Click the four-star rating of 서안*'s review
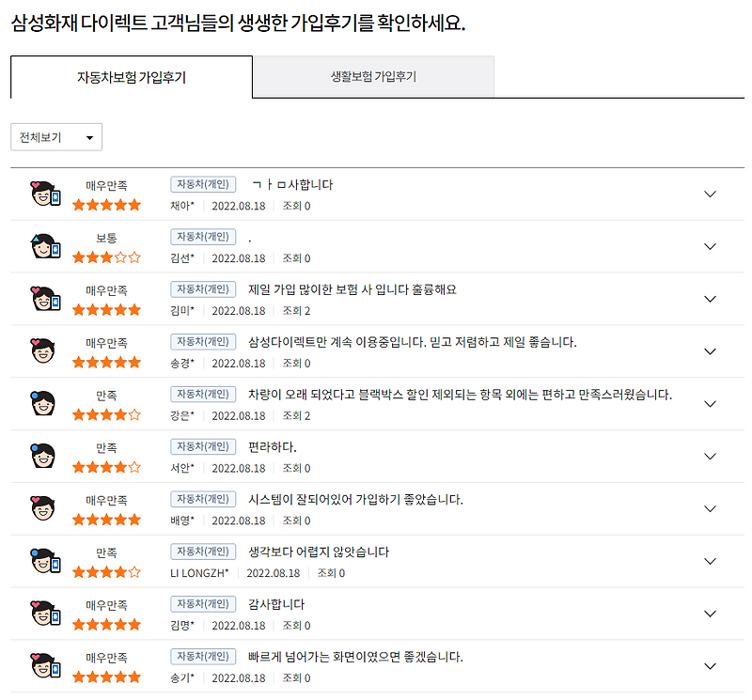The image size is (752, 700). click(106, 467)
